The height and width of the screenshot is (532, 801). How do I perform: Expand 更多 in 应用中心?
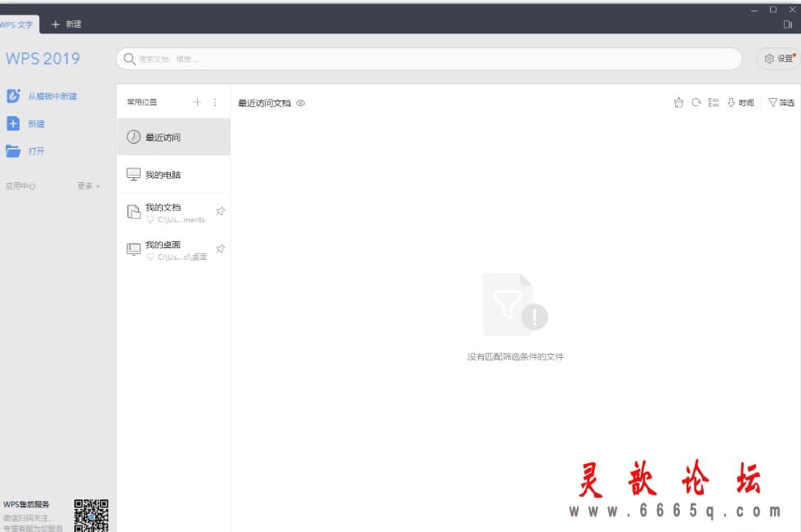[x=88, y=186]
